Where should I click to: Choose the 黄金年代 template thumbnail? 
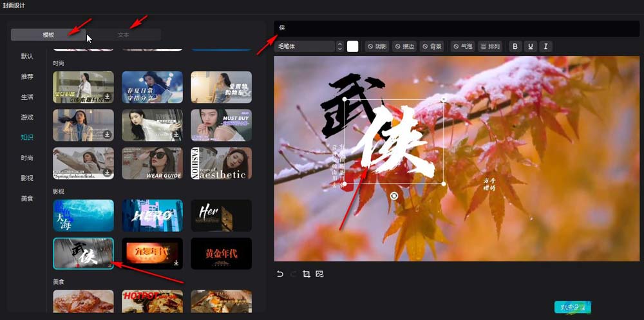click(x=221, y=253)
